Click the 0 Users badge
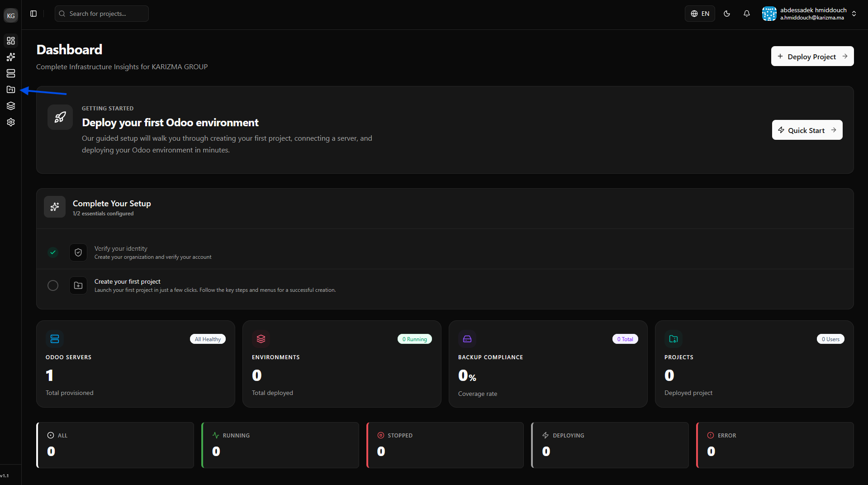This screenshot has width=868, height=485. [830, 339]
